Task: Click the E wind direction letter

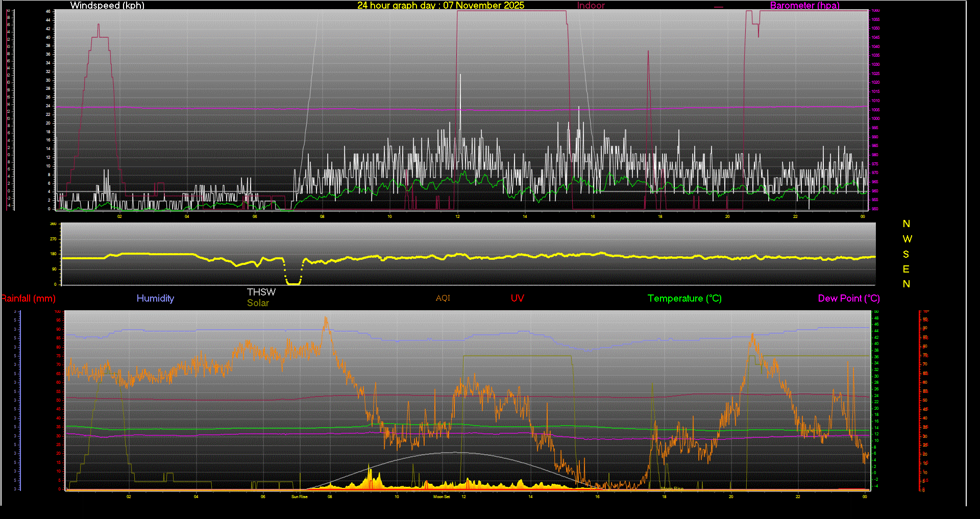Action: 906,269
